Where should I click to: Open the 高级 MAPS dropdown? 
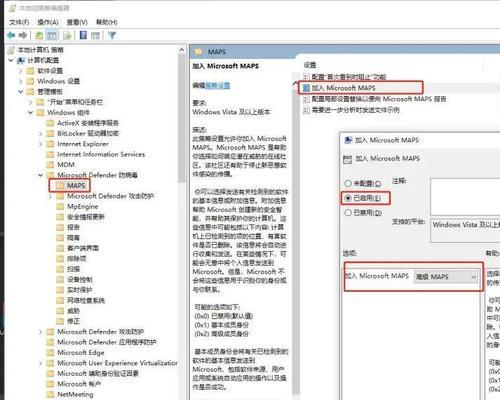446,277
